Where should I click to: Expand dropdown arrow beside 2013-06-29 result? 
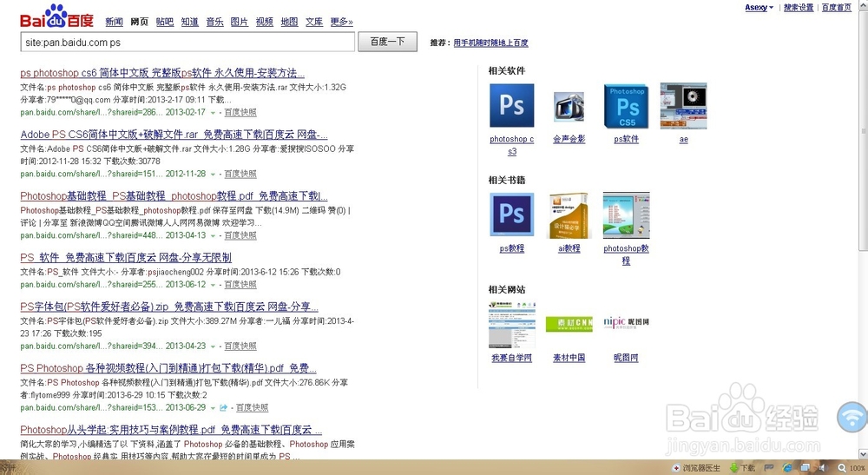(213, 408)
